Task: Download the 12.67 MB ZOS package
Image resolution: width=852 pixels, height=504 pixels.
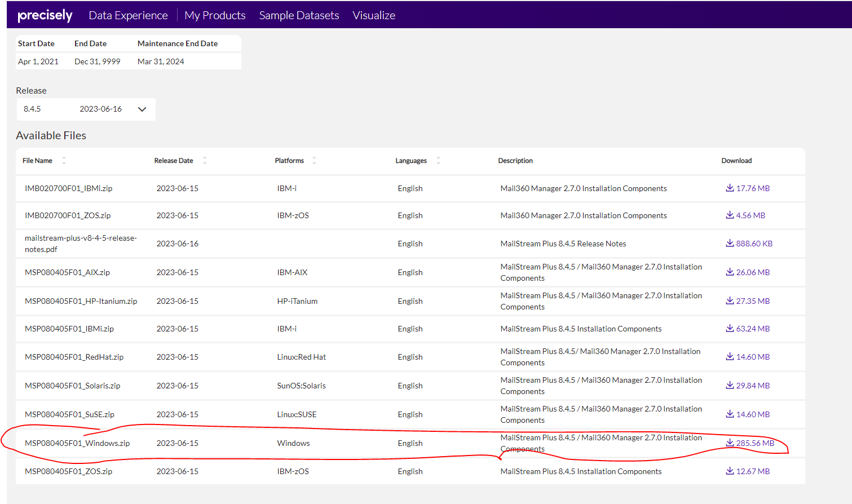Action: [748, 471]
